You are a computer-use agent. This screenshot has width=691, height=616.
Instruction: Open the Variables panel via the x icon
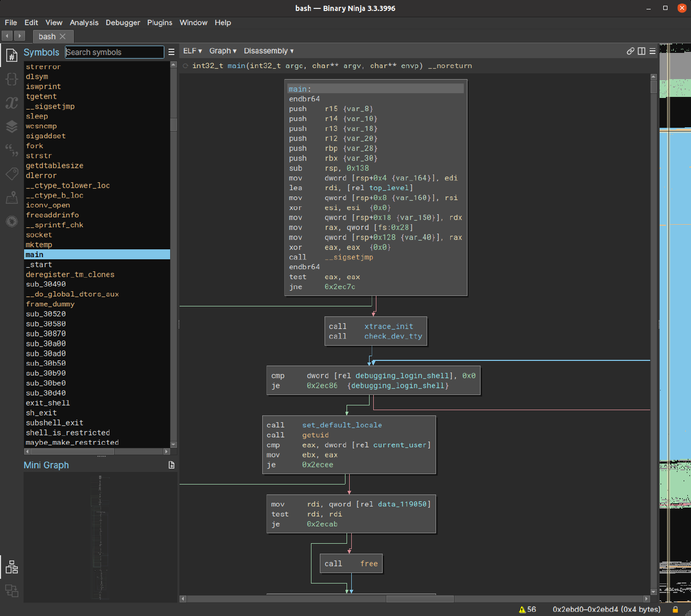point(12,103)
